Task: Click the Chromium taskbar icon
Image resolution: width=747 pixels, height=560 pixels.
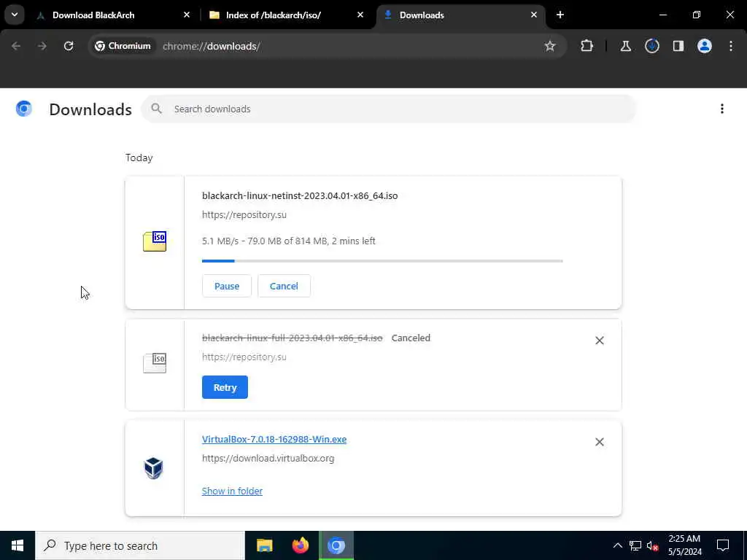Action: [336, 545]
